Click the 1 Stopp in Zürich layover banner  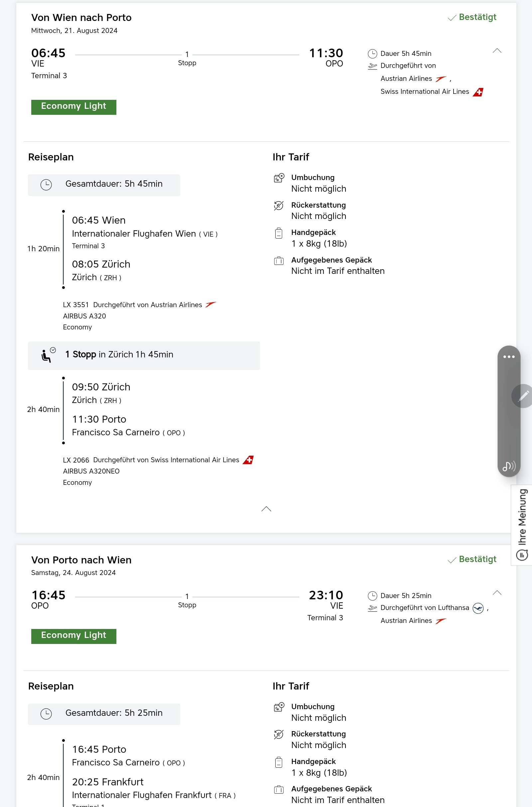[x=144, y=355]
